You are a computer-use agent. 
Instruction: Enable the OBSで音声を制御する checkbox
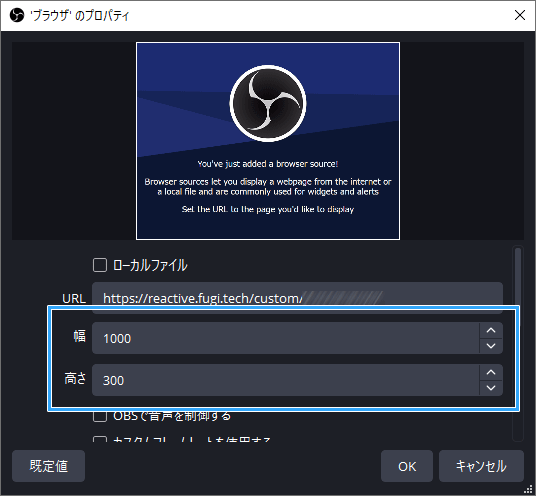point(100,416)
